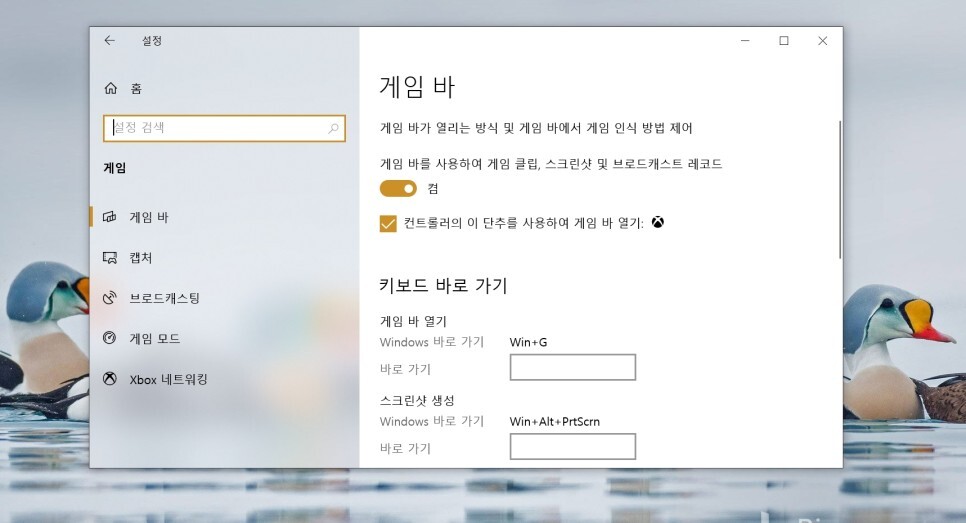Click the Win+Alt+PrtScrn shortcut text
Viewport: 966px width, 523px height.
coord(554,421)
